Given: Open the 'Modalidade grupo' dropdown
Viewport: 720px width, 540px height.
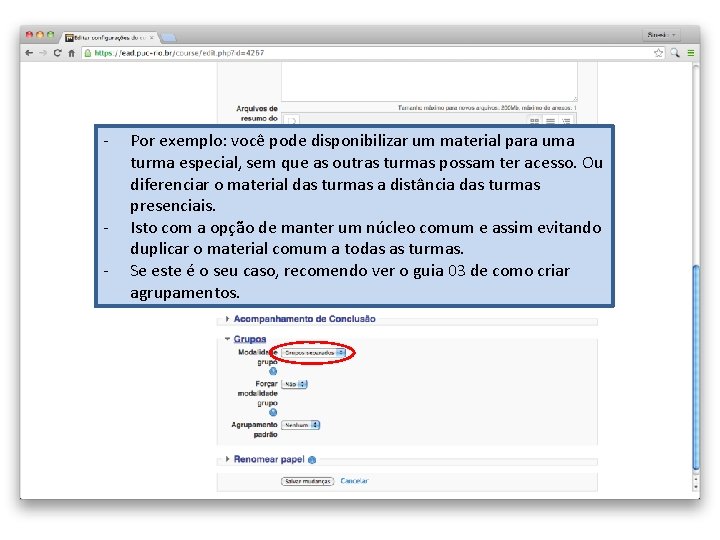Looking at the screenshot, I should point(313,353).
